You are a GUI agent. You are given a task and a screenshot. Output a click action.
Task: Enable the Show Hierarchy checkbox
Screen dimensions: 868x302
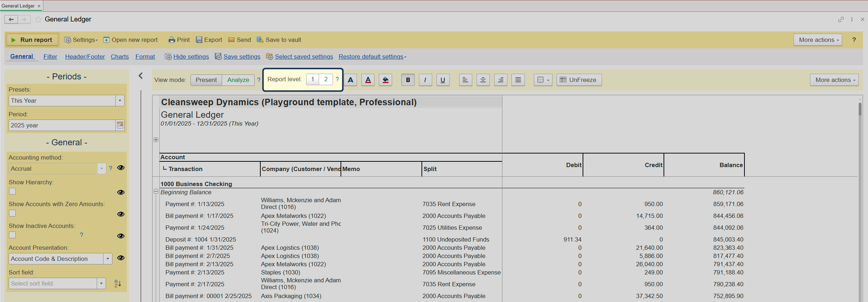point(13,191)
